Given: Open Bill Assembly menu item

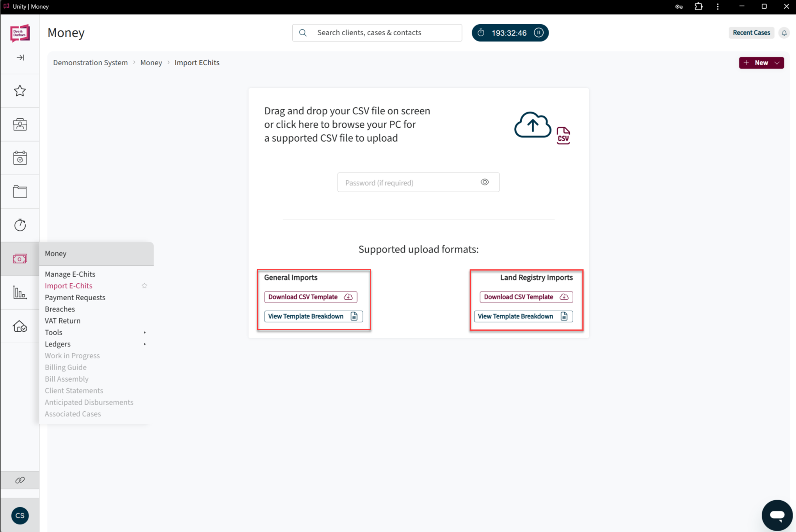Looking at the screenshot, I should 66,379.
